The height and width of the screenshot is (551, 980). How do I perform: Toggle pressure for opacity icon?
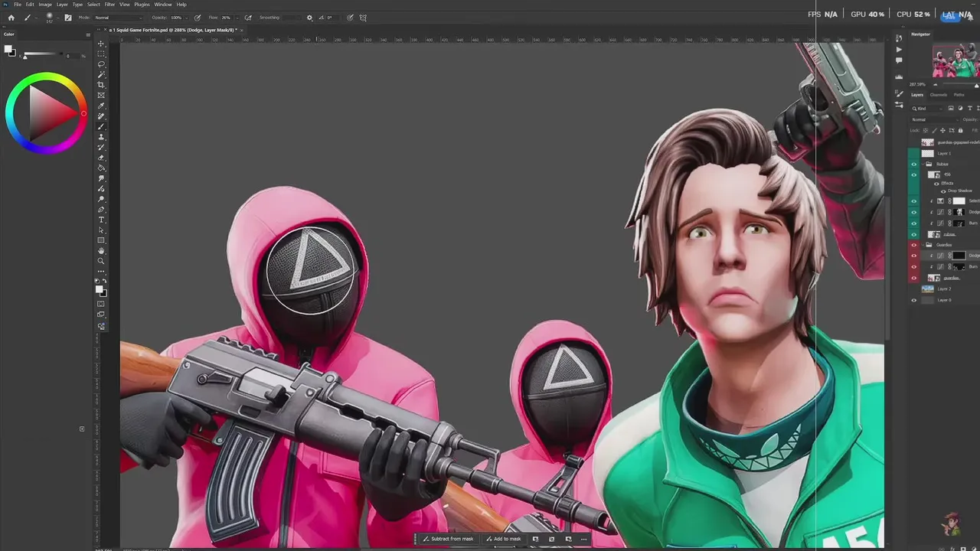(x=198, y=18)
